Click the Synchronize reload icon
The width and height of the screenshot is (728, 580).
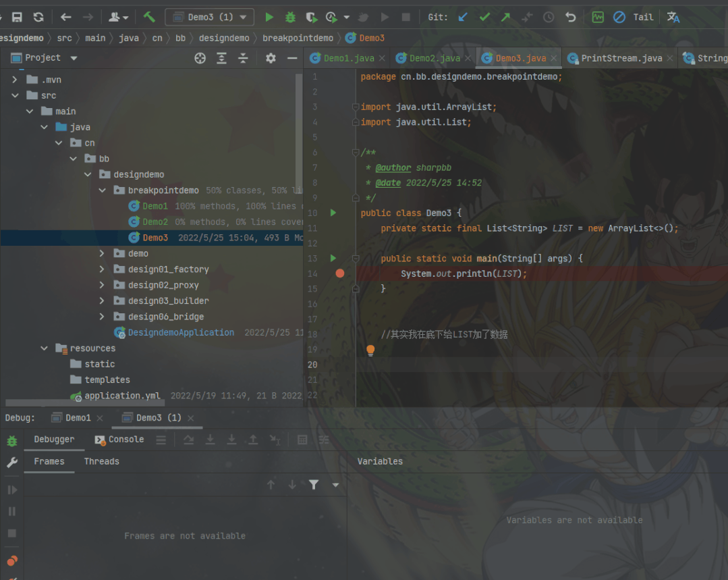(38, 17)
